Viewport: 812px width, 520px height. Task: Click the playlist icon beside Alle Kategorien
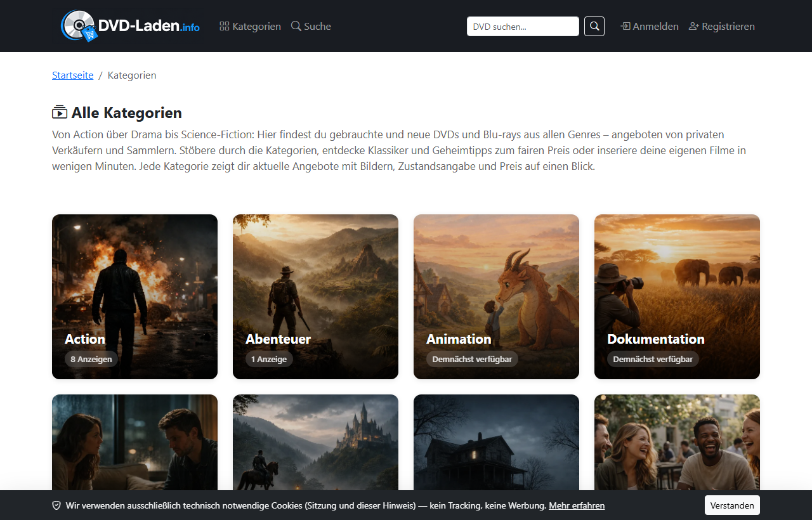pyautogui.click(x=60, y=112)
